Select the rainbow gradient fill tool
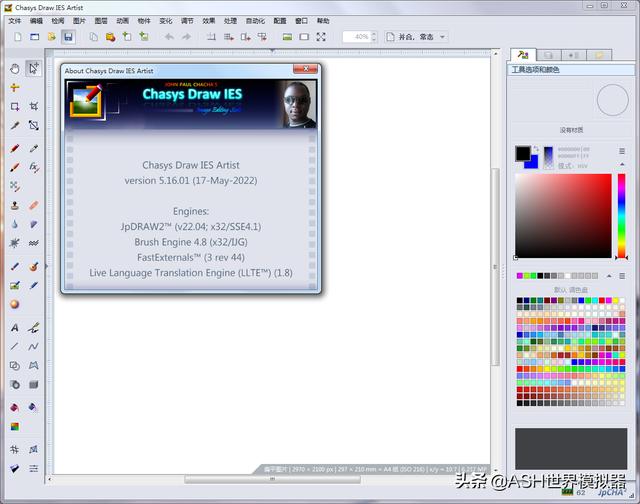 click(x=15, y=426)
